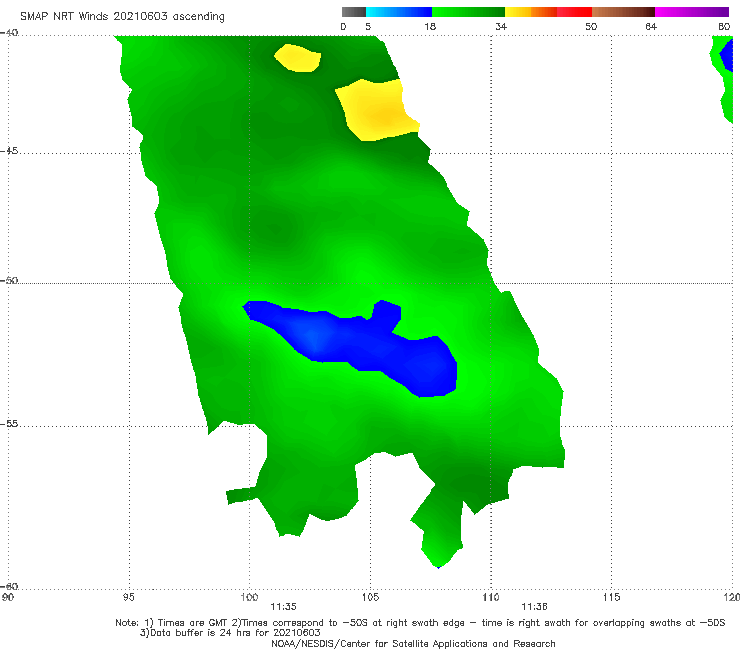
Task: Click the '80' label under the color bar
Action: (x=724, y=26)
